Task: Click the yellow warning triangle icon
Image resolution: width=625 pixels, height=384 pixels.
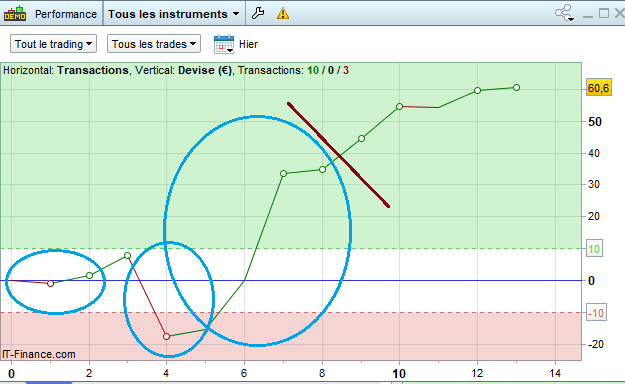Action: pyautogui.click(x=283, y=13)
